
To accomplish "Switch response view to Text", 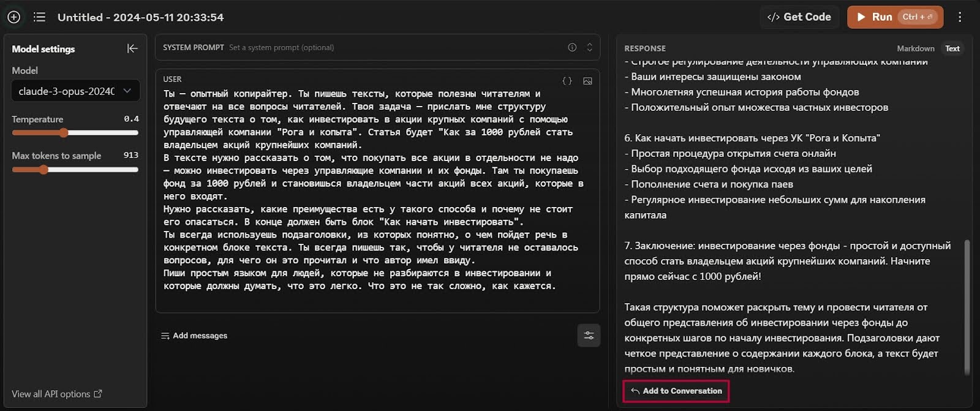I will point(952,48).
